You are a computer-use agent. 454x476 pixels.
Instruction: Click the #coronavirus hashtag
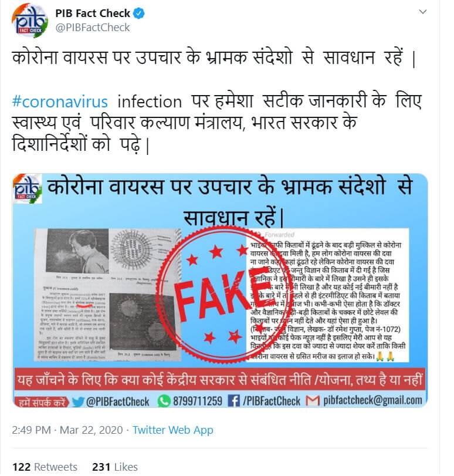(60, 102)
